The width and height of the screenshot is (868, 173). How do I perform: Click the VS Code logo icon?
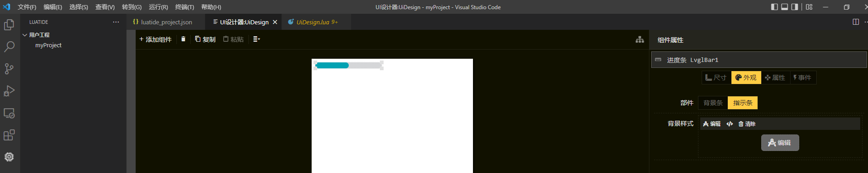pos(6,7)
